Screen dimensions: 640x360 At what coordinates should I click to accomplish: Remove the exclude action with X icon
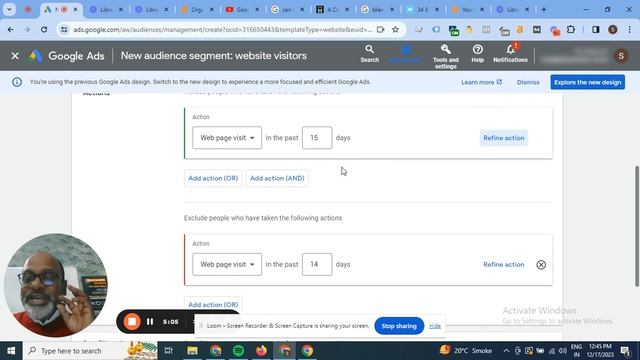point(541,265)
